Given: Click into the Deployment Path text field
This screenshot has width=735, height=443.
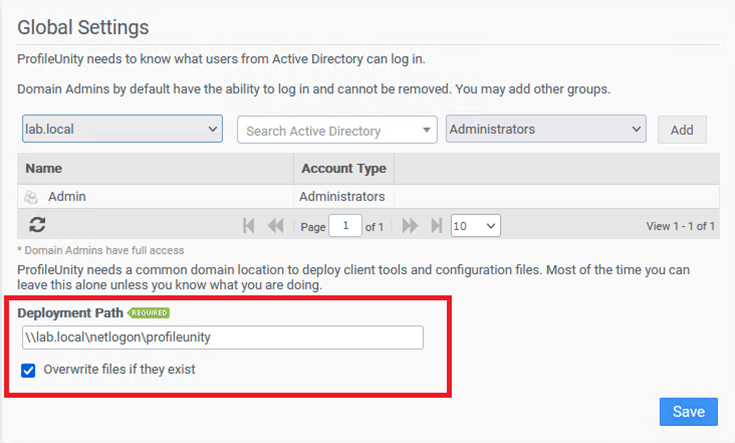Looking at the screenshot, I should [x=222, y=337].
